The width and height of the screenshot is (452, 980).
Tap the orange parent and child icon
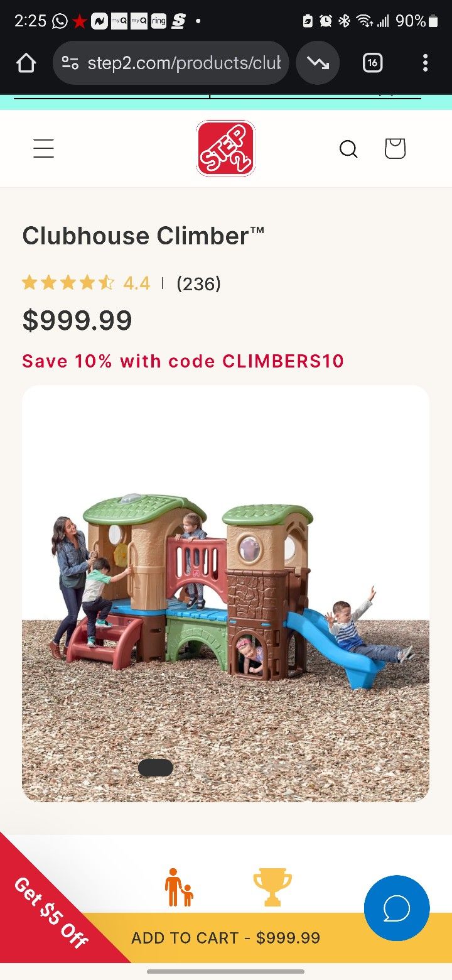[179, 887]
